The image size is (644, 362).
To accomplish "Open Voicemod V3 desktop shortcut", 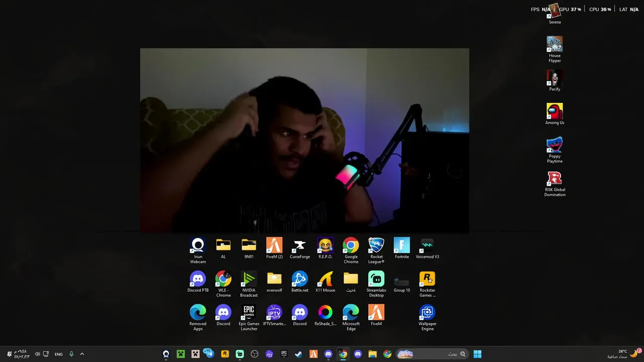I will [x=427, y=248].
